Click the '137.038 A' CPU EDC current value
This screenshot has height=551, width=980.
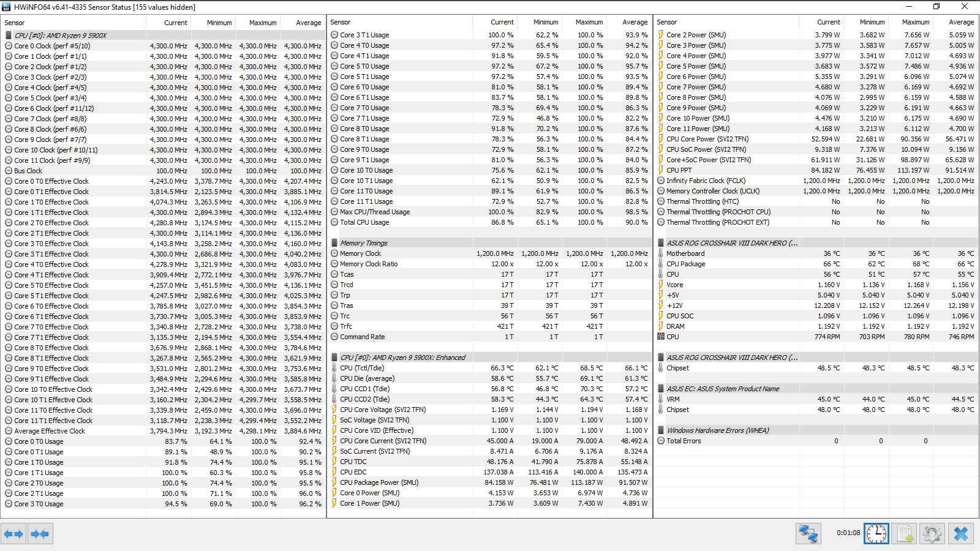499,472
